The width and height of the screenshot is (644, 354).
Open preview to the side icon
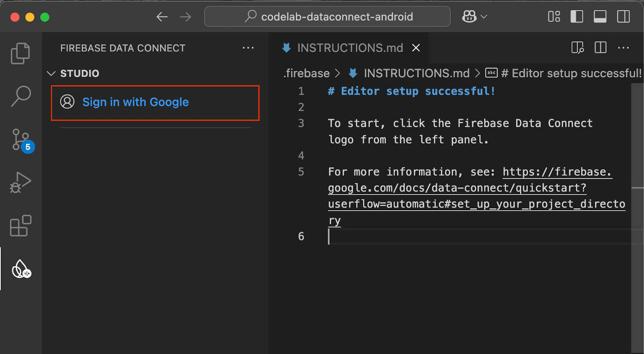point(578,48)
